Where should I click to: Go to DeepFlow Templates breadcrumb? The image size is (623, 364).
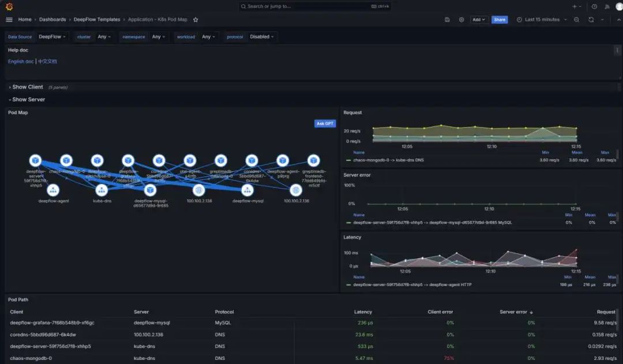96,20
